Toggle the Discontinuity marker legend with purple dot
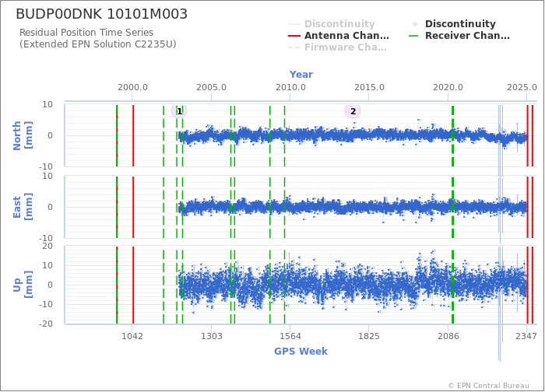 453,23
